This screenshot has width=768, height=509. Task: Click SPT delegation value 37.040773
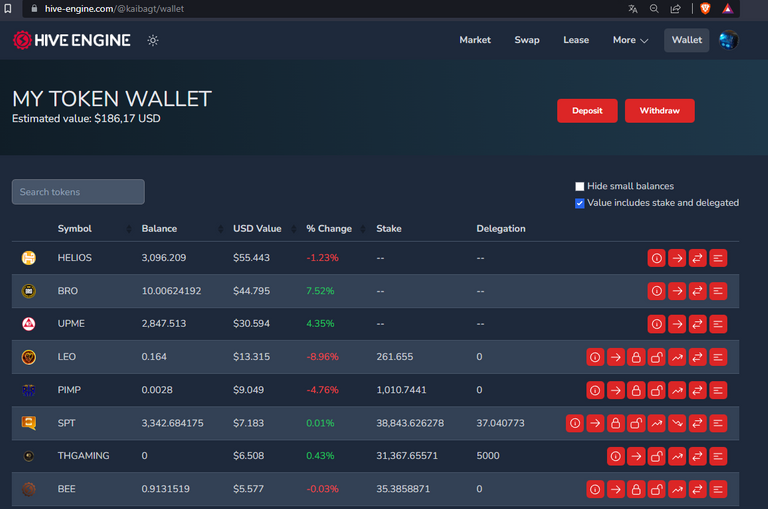pos(500,423)
